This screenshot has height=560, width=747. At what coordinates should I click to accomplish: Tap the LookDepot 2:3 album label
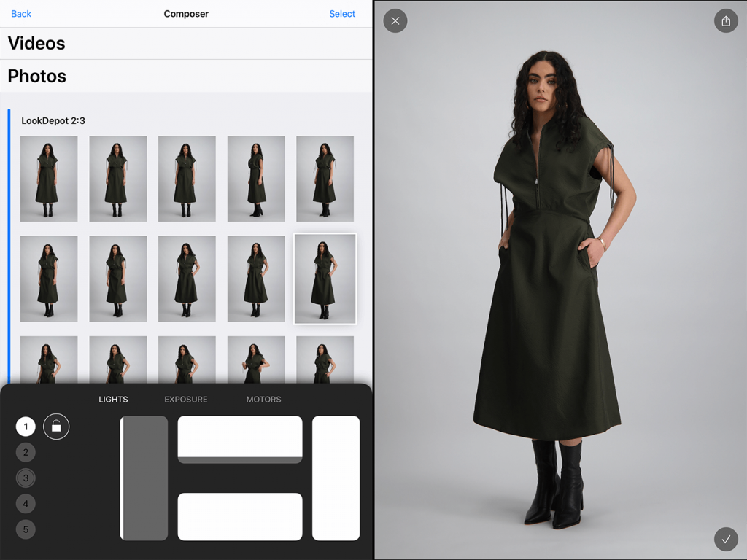pos(53,121)
